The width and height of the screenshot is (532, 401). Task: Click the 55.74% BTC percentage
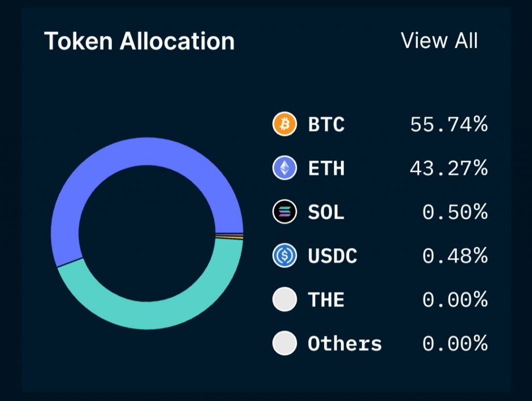(449, 125)
